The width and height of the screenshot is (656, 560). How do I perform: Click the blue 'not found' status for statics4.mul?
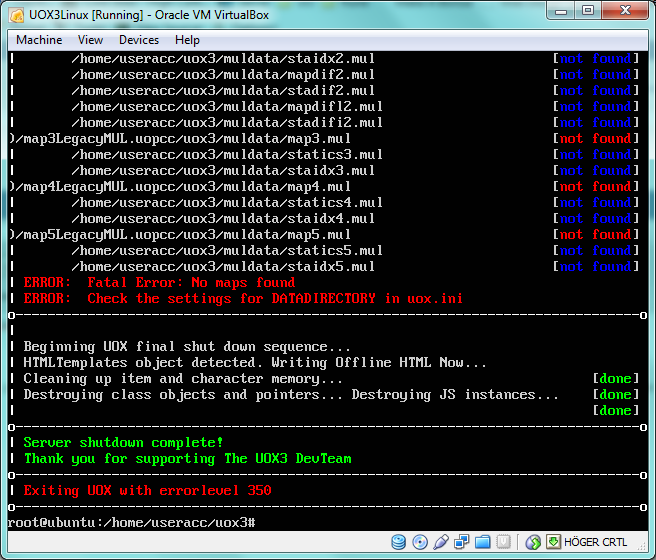point(596,203)
